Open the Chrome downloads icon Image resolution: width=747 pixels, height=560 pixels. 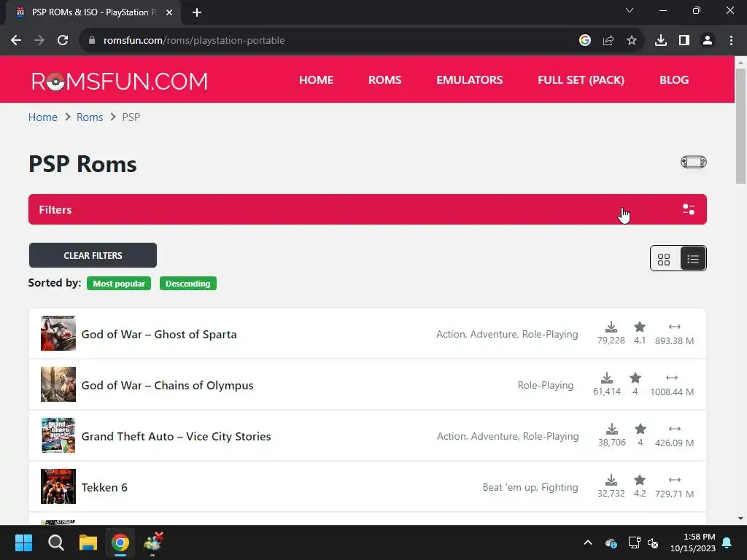tap(661, 41)
